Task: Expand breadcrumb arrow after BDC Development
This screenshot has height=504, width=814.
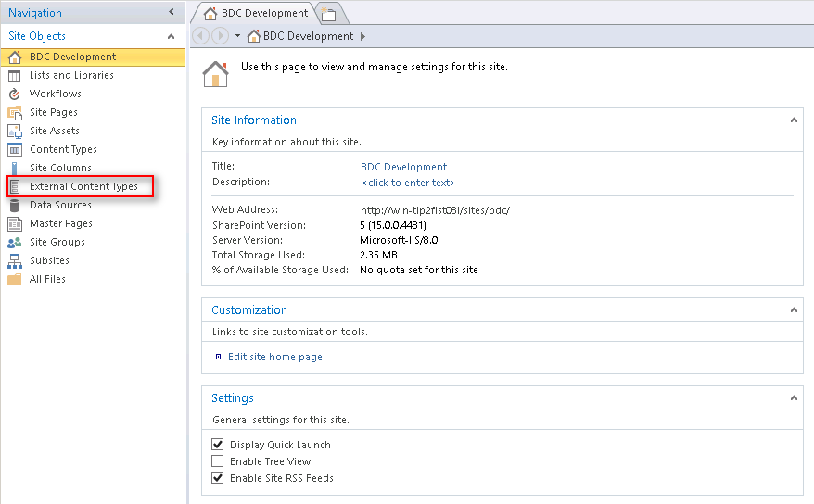Action: pyautogui.click(x=362, y=36)
